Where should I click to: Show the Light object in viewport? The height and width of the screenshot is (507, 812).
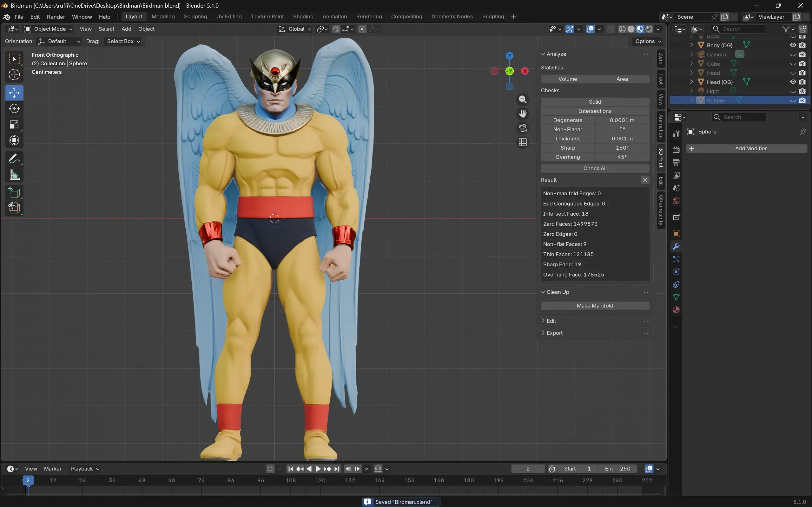[x=793, y=91]
